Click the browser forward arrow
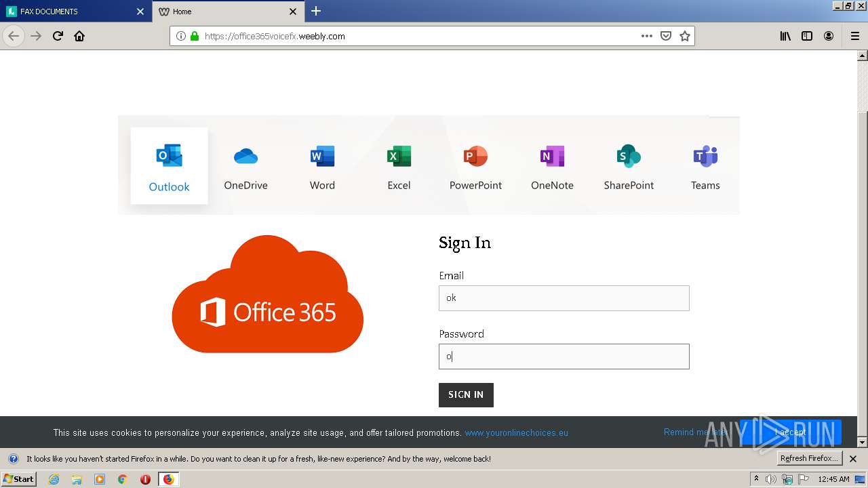 coord(36,36)
